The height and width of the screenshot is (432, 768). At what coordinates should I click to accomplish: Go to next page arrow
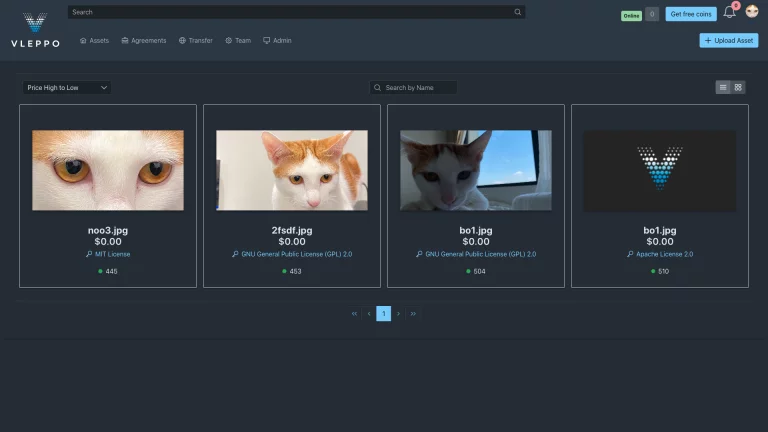398,313
